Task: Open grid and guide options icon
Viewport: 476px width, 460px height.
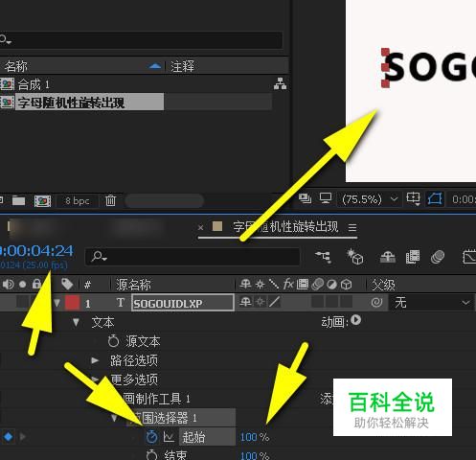Action: click(x=413, y=199)
